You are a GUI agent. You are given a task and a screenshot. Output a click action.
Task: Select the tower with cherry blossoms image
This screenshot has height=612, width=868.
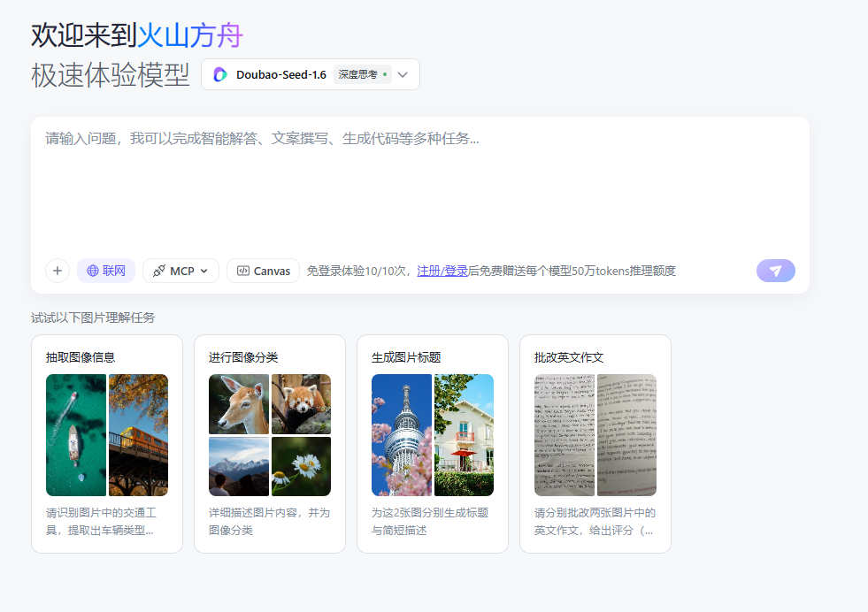point(402,434)
